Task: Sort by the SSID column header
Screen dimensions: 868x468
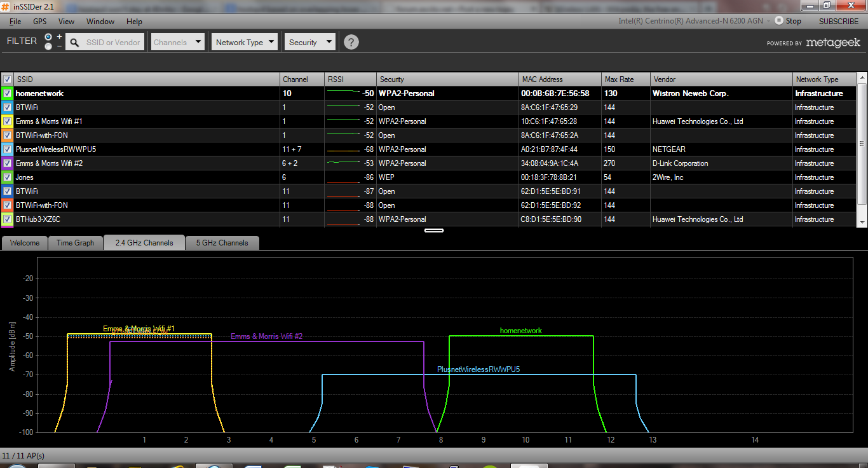Action: pyautogui.click(x=147, y=79)
